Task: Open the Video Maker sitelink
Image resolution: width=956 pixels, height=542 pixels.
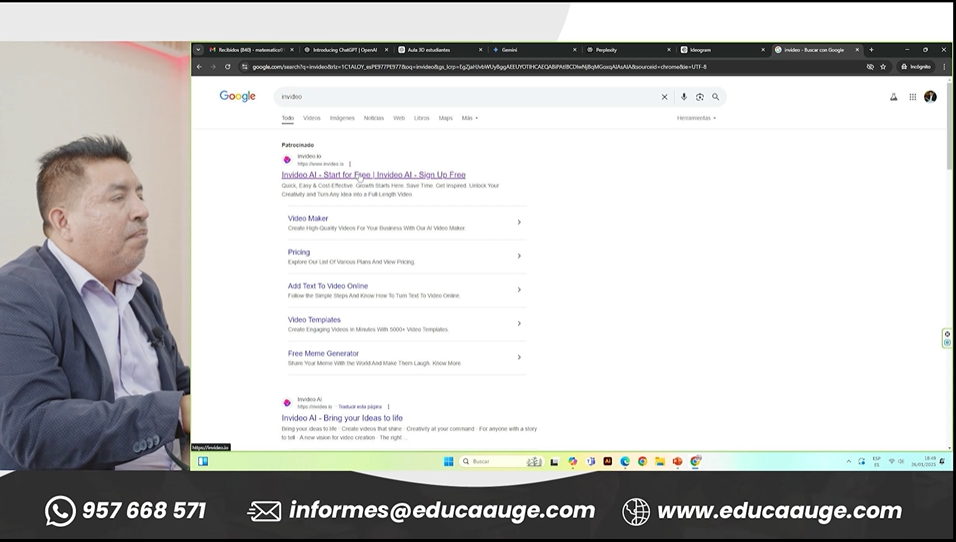Action: tap(308, 218)
